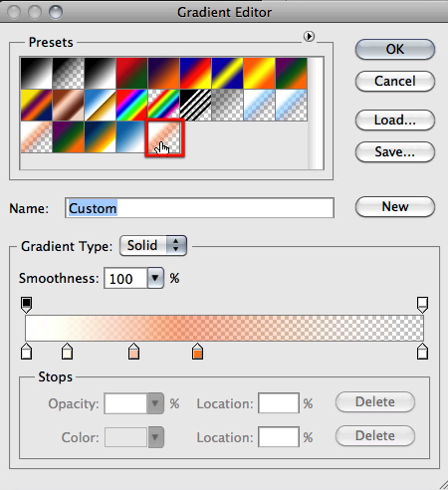
Task: Select the light peach color stop
Action: tap(133, 352)
